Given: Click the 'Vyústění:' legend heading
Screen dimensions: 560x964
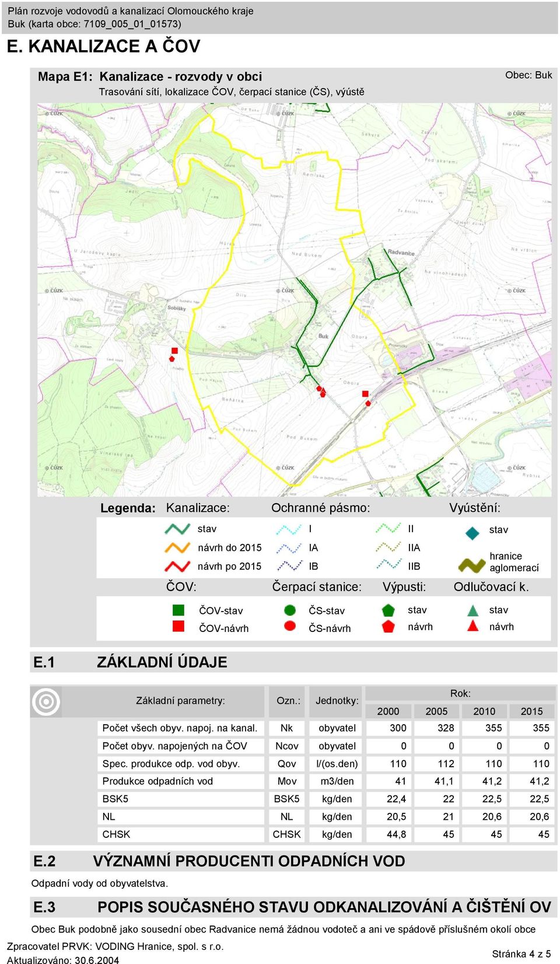Looking at the screenshot, I should click(x=475, y=508).
